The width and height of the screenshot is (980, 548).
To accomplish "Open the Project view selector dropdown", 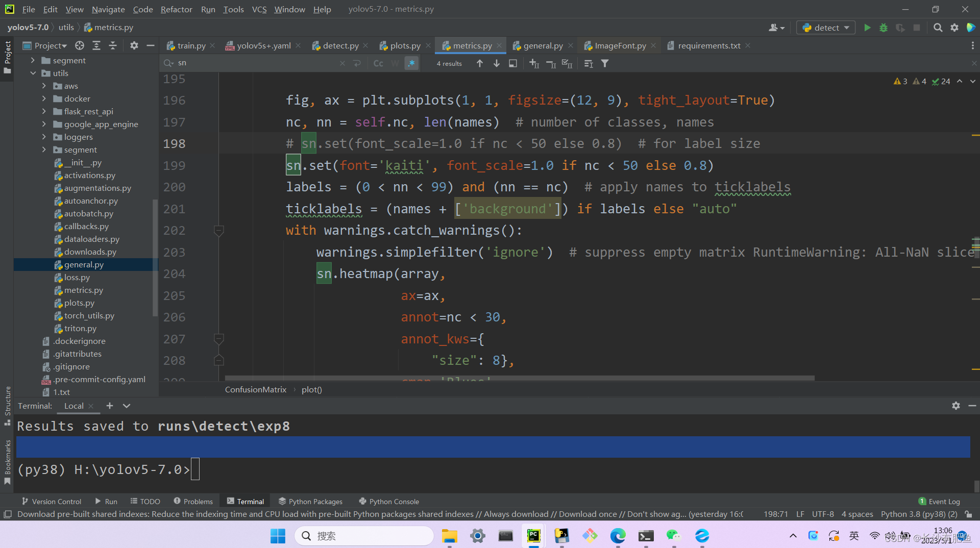I will pos(45,45).
